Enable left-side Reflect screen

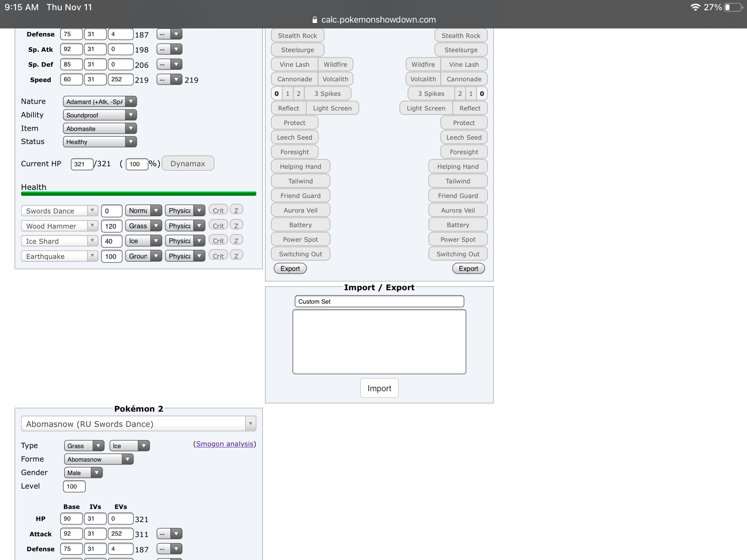(289, 108)
